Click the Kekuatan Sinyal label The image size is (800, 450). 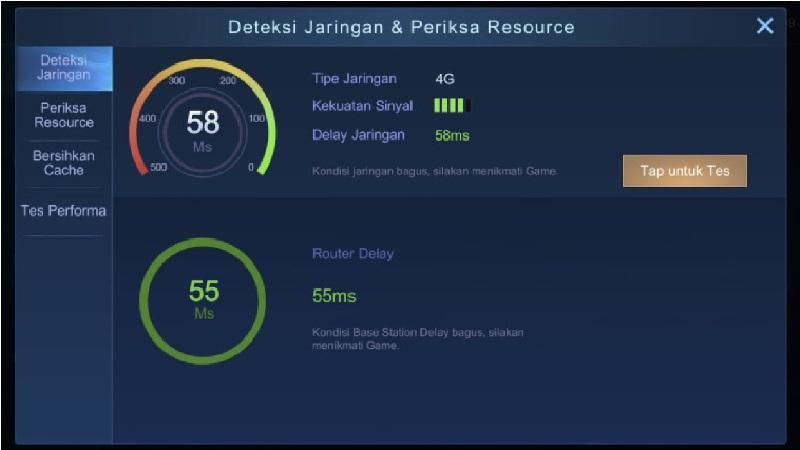pos(362,106)
